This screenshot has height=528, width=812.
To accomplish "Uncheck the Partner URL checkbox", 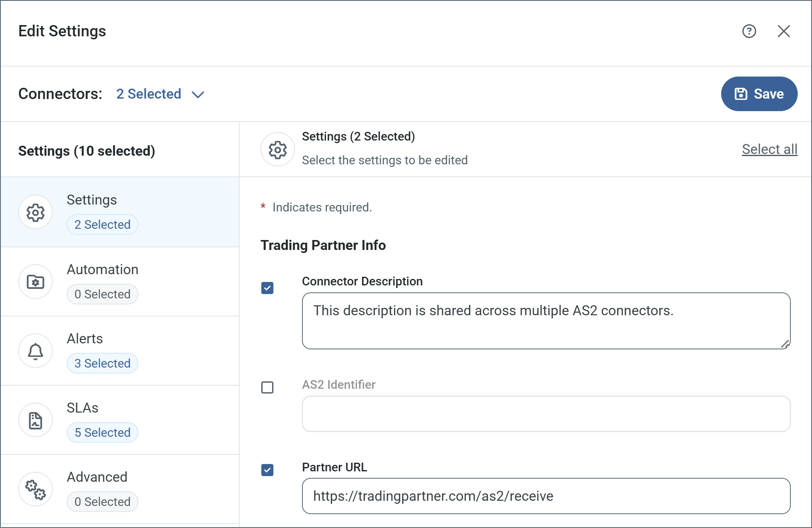I will (x=267, y=470).
